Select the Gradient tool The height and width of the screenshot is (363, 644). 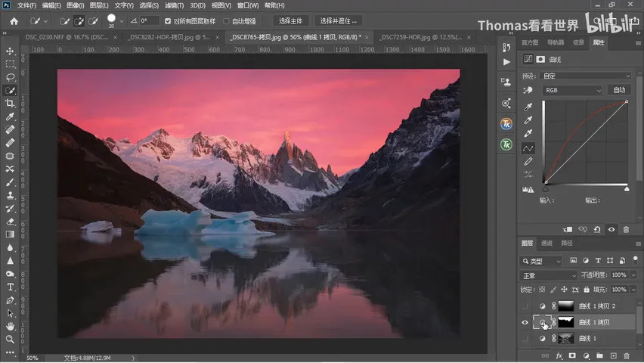[x=10, y=234]
